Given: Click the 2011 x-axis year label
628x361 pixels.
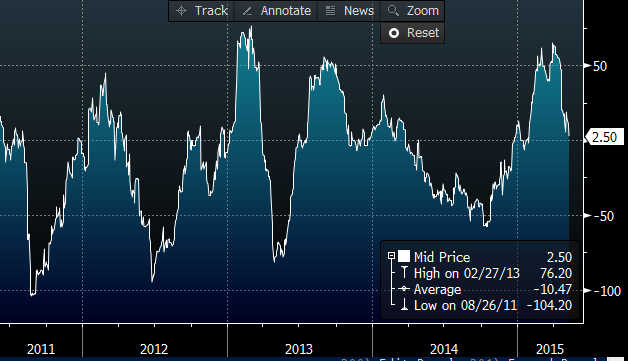Looking at the screenshot, I should pyautogui.click(x=41, y=349).
